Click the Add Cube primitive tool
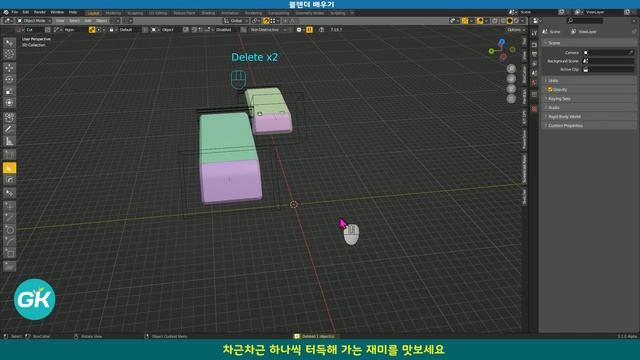The width and height of the screenshot is (640, 360). pyautogui.click(x=9, y=155)
